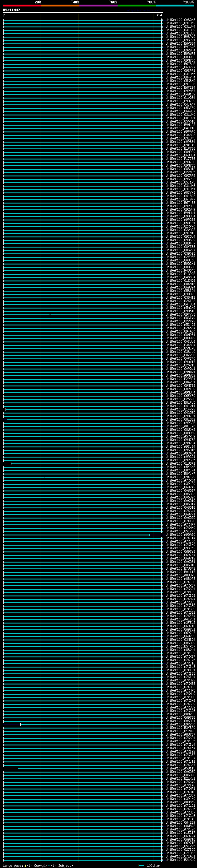Open hit label UniRef100_Q3LUM0

click(180, 115)
